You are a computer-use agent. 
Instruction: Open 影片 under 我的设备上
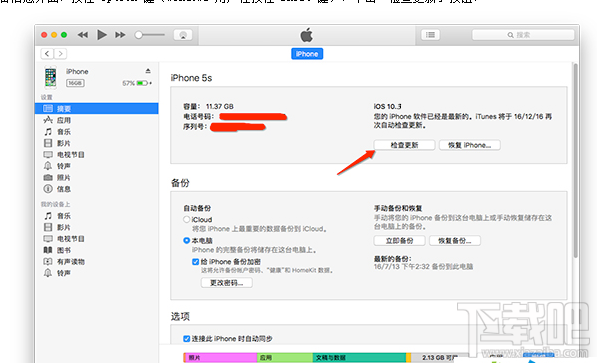[x=64, y=227]
